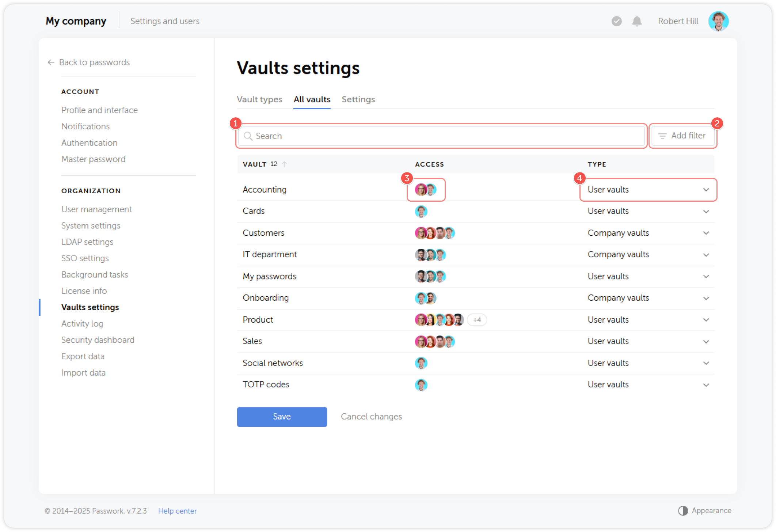Click inside the Search input field
776x532 pixels.
point(402,136)
